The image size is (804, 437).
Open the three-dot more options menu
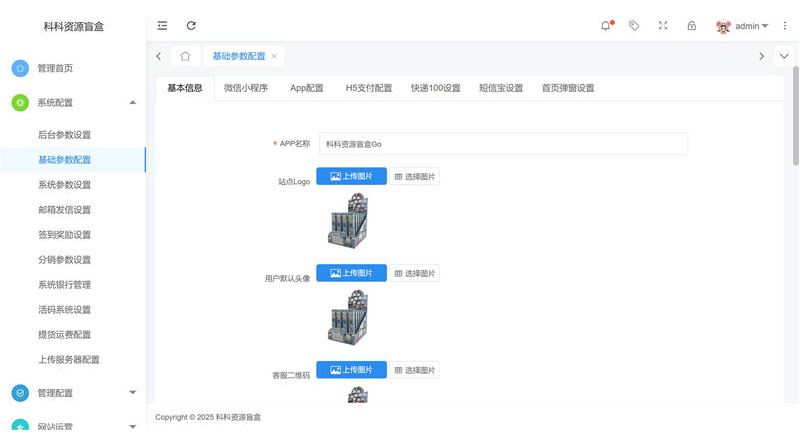pyautogui.click(x=785, y=25)
